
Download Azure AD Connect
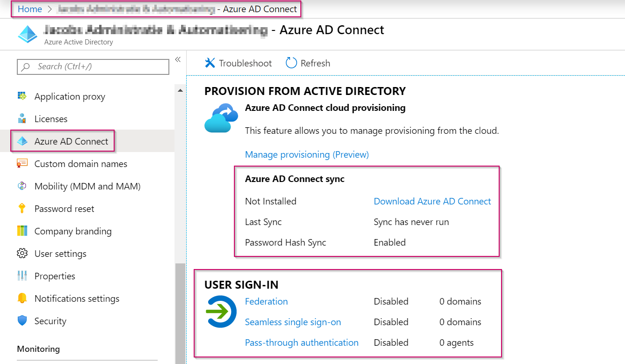click(x=432, y=201)
